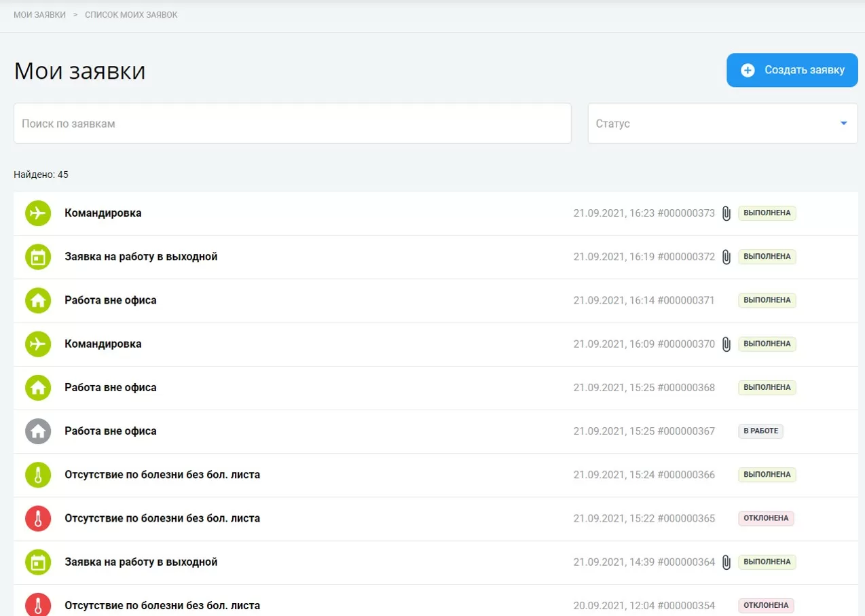
Task: Open Заявка на работу в выходной #000000364
Action: point(141,562)
